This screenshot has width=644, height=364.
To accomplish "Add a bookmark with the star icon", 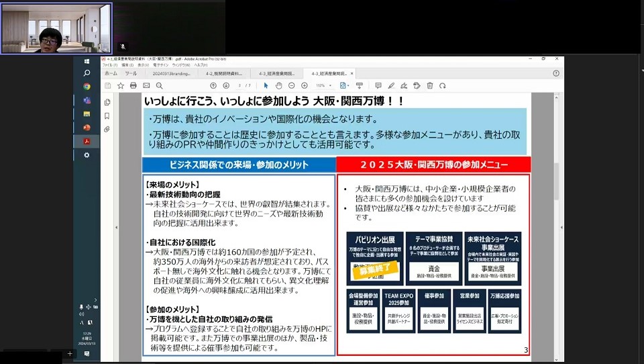I will [x=121, y=86].
